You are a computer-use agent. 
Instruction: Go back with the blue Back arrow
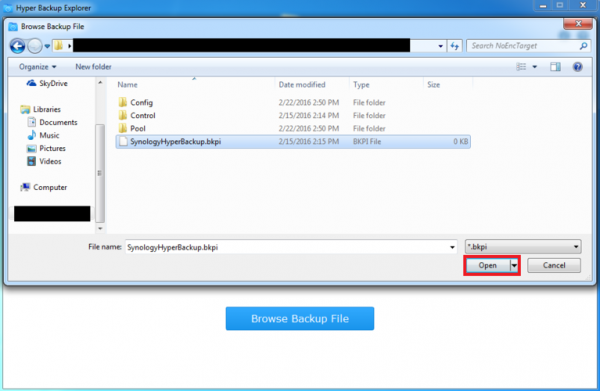[x=17, y=46]
